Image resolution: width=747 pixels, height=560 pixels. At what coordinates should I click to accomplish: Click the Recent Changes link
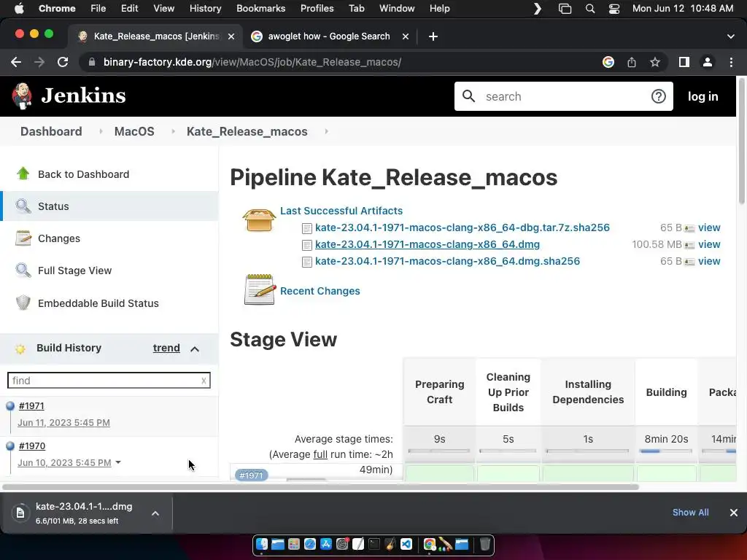(320, 291)
